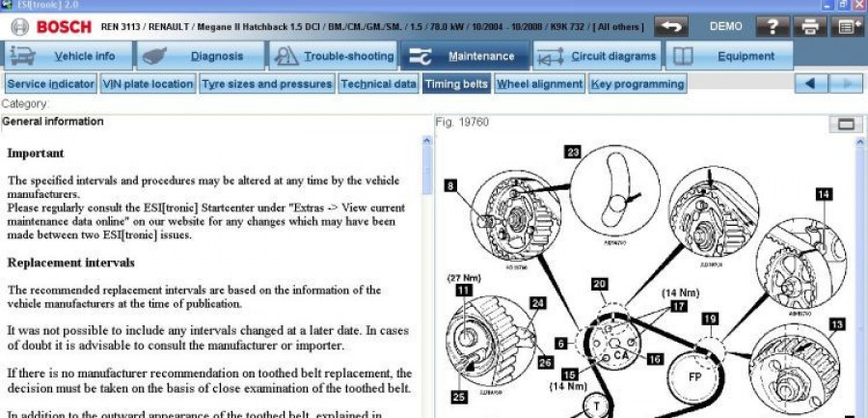Click the vehicle description text REN 3113
The width and height of the screenshot is (868, 418).
(372, 27)
